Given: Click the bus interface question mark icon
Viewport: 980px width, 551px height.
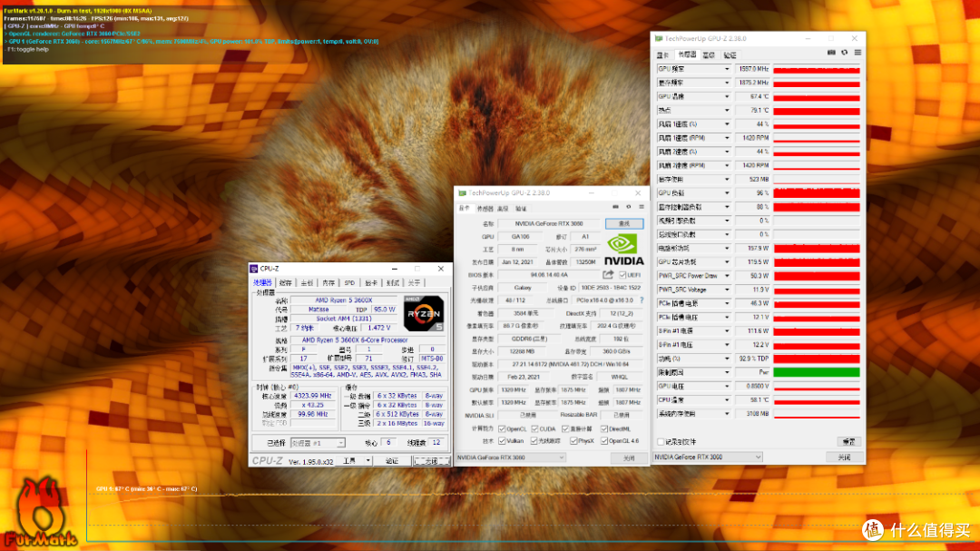Looking at the screenshot, I should (642, 300).
